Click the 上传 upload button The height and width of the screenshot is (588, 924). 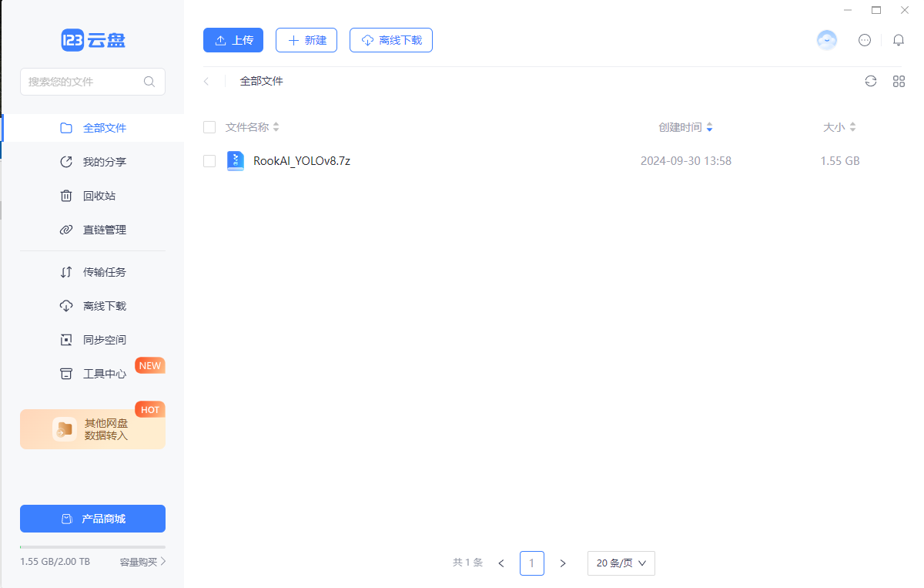point(233,40)
